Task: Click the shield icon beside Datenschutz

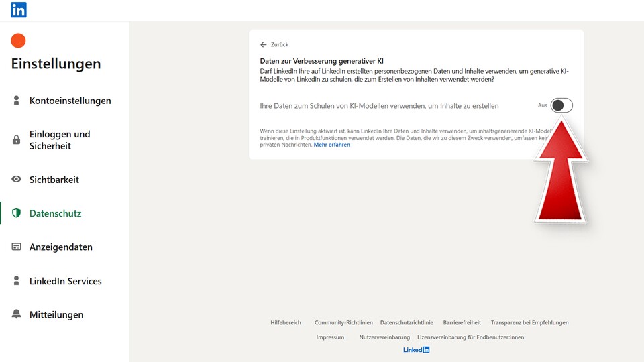Action: (17, 213)
